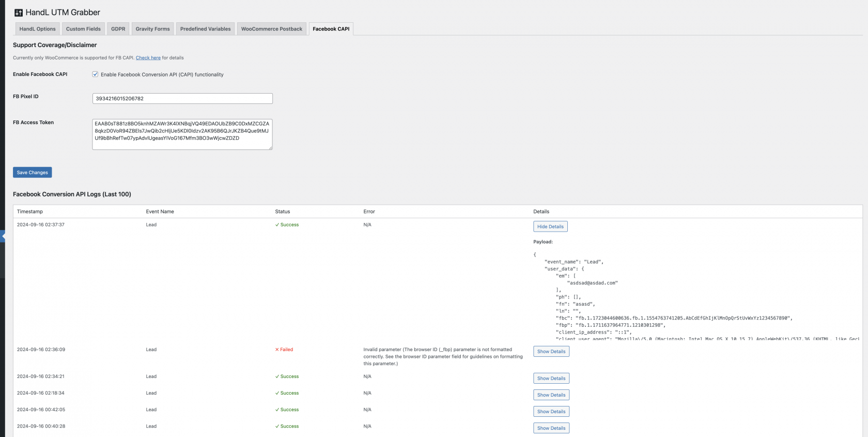Click the Payload: label
The width and height of the screenshot is (868, 437).
[x=543, y=242]
